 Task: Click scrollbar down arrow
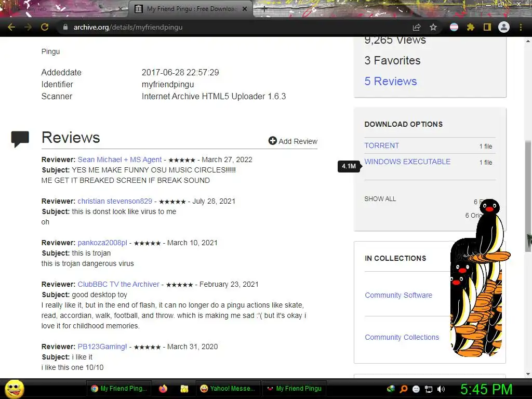(528, 374)
